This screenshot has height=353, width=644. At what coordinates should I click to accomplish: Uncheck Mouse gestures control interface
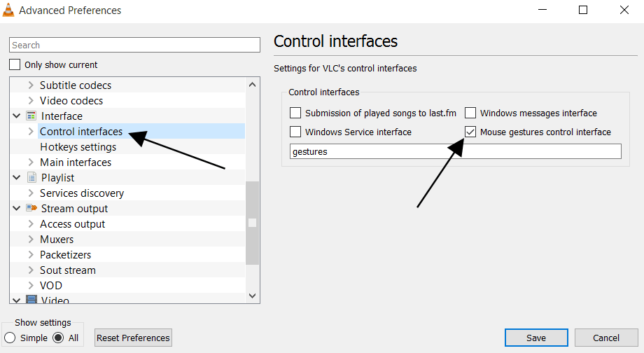click(x=470, y=132)
